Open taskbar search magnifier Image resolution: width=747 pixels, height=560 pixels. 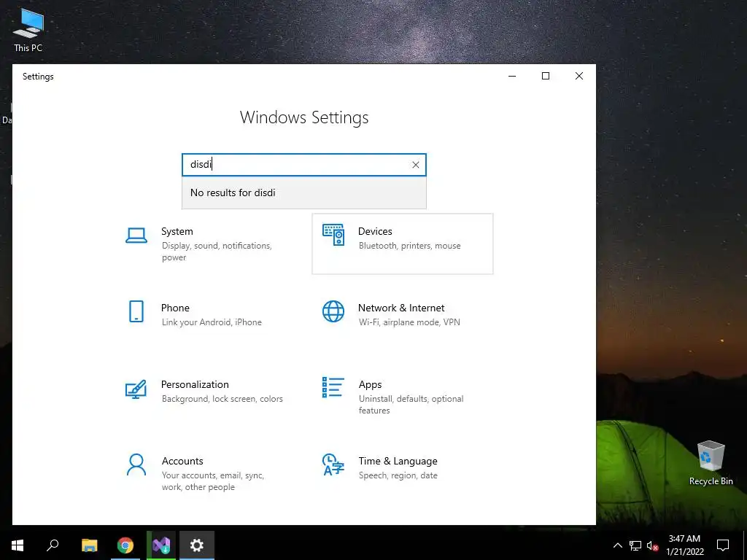53,545
